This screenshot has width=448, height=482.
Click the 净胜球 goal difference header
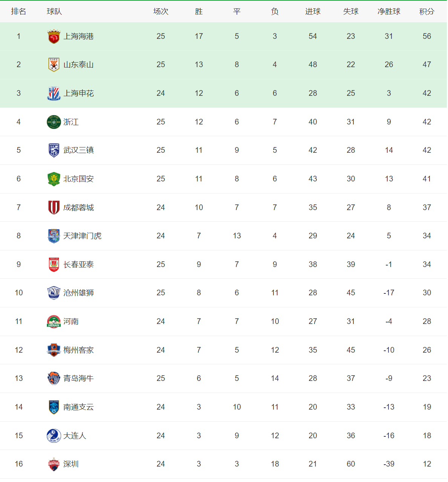tap(389, 12)
